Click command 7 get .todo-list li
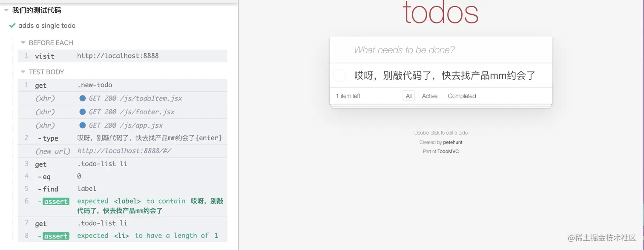The width and height of the screenshot is (644, 250). (x=123, y=223)
